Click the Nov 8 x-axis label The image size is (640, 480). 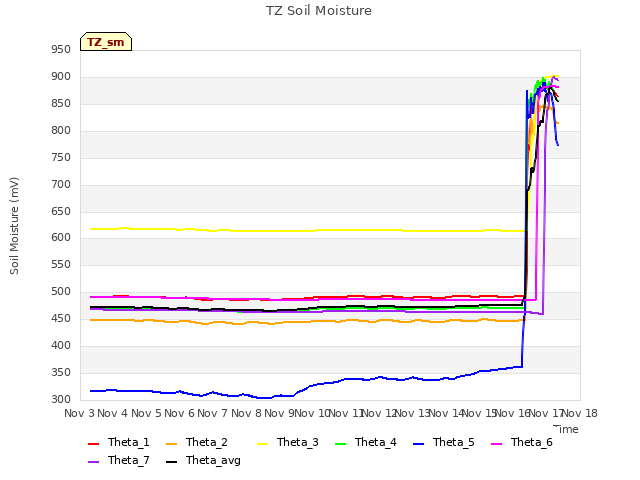tap(246, 413)
